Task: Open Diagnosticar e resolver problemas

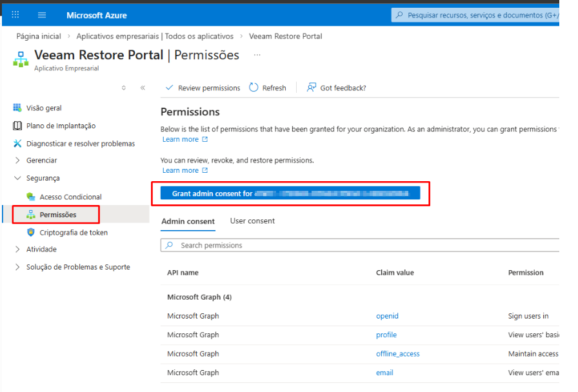Action: point(80,144)
